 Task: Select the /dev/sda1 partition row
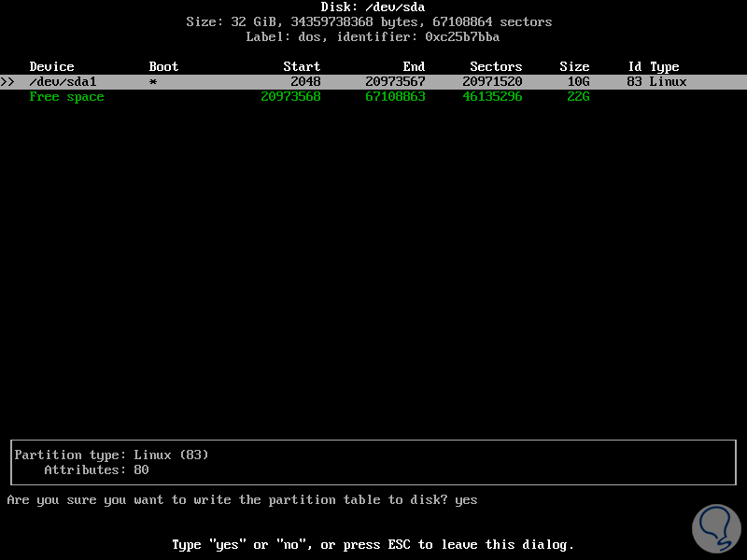coord(373,82)
